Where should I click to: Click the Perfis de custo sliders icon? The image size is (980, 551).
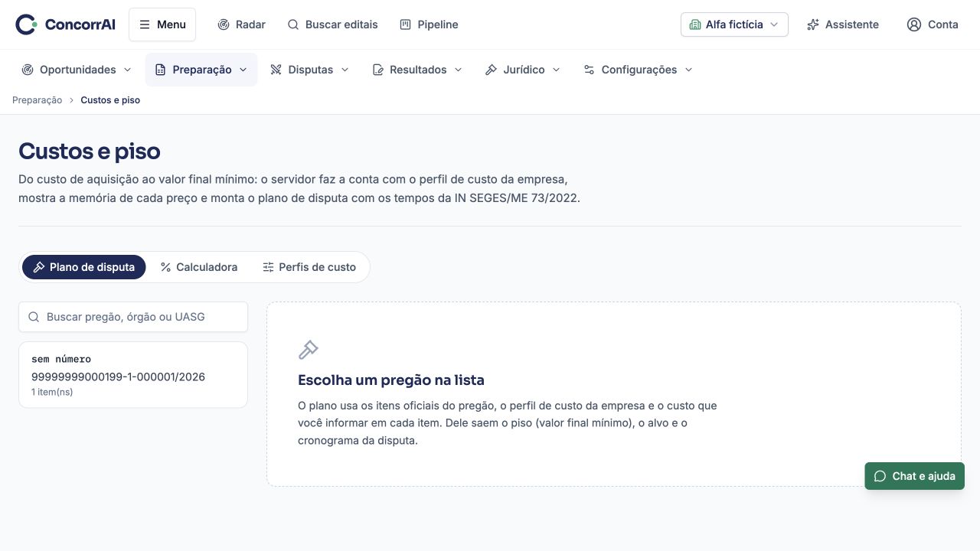[268, 267]
